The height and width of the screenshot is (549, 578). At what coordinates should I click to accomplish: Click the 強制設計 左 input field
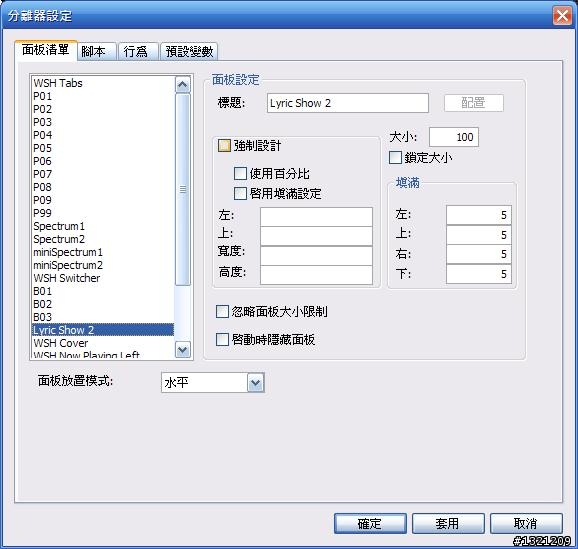click(x=316, y=217)
